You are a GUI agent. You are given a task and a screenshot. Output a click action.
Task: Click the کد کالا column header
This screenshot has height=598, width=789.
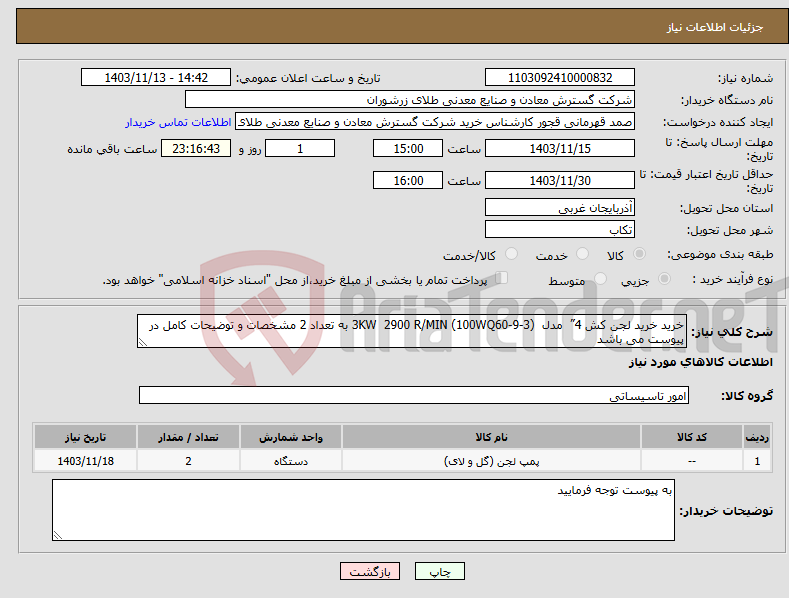click(692, 437)
